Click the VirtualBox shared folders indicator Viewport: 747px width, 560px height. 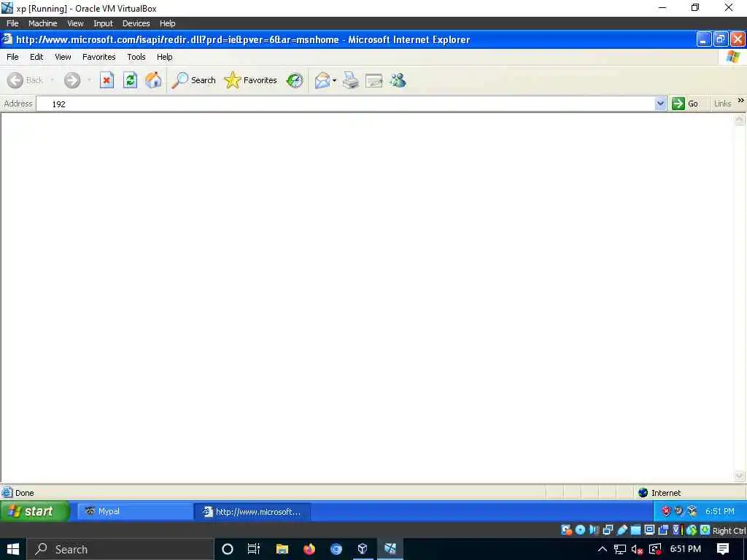tap(635, 530)
